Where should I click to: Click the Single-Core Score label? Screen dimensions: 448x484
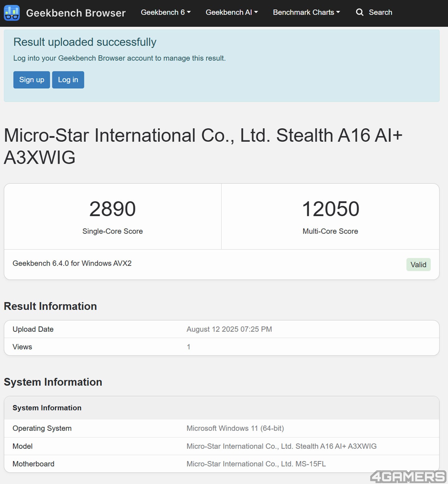click(x=113, y=231)
